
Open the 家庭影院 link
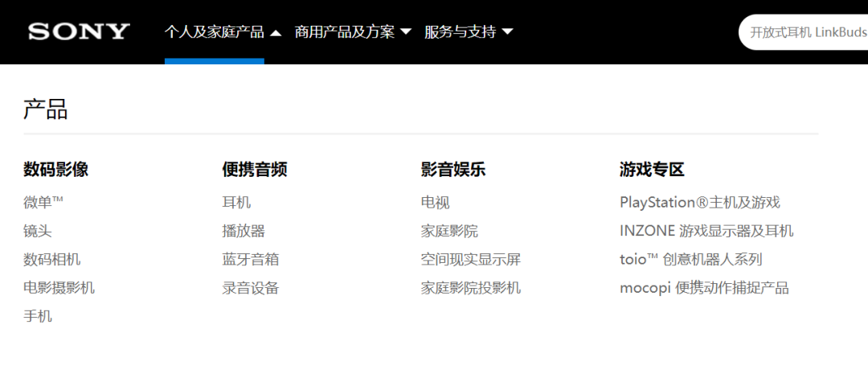click(449, 231)
